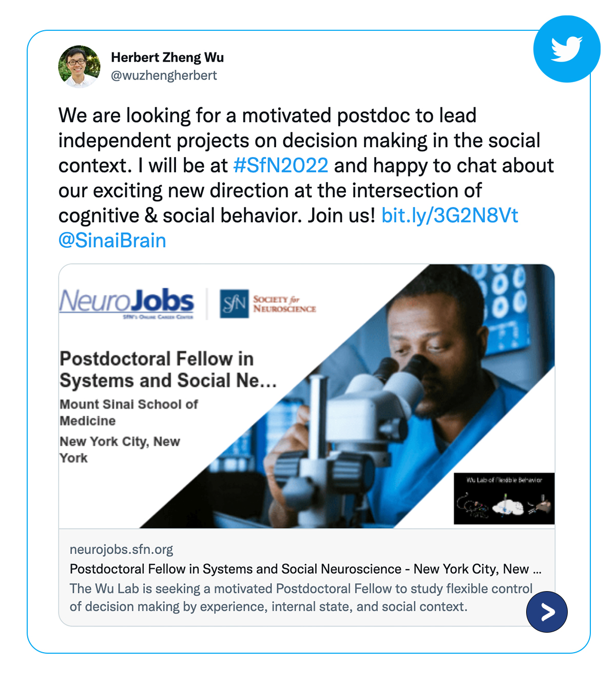Follow the bit.ly/3G2N8Vt link

450,216
